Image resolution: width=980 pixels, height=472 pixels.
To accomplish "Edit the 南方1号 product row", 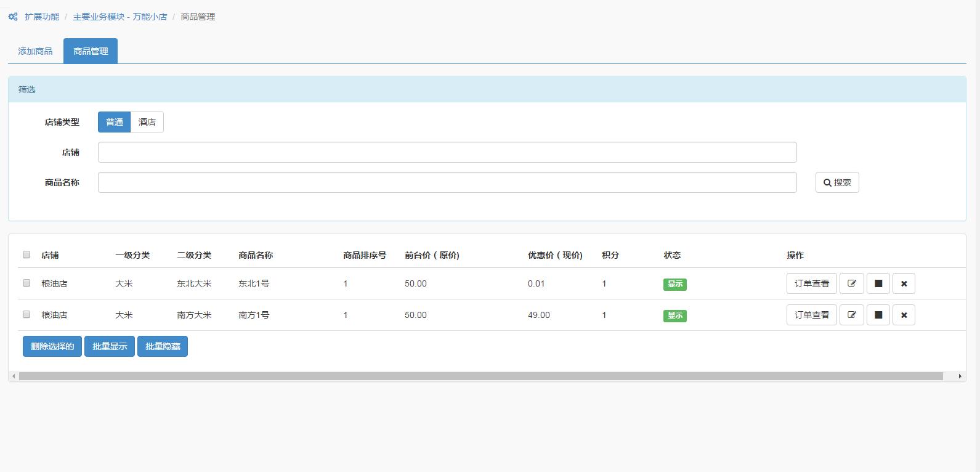I will pos(852,315).
